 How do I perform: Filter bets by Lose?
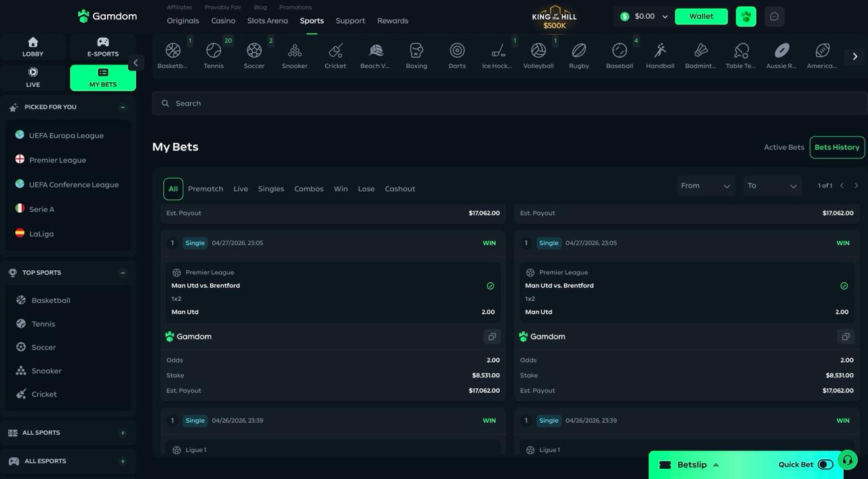coord(366,189)
